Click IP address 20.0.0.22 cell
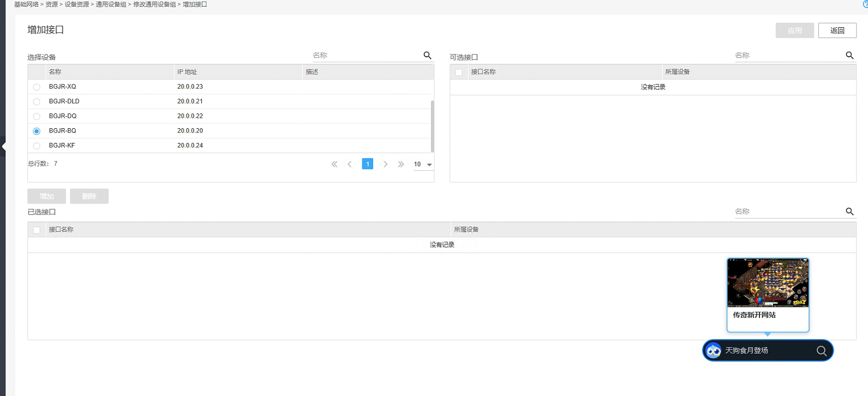Screen dimensions: 868x396 [x=190, y=116]
